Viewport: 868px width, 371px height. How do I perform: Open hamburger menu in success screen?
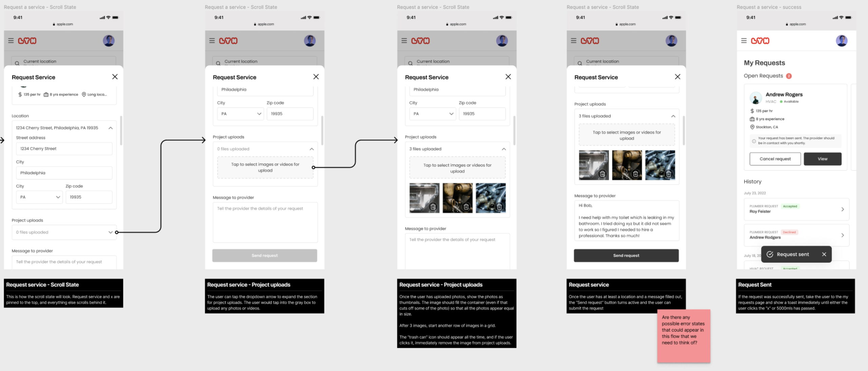(744, 41)
